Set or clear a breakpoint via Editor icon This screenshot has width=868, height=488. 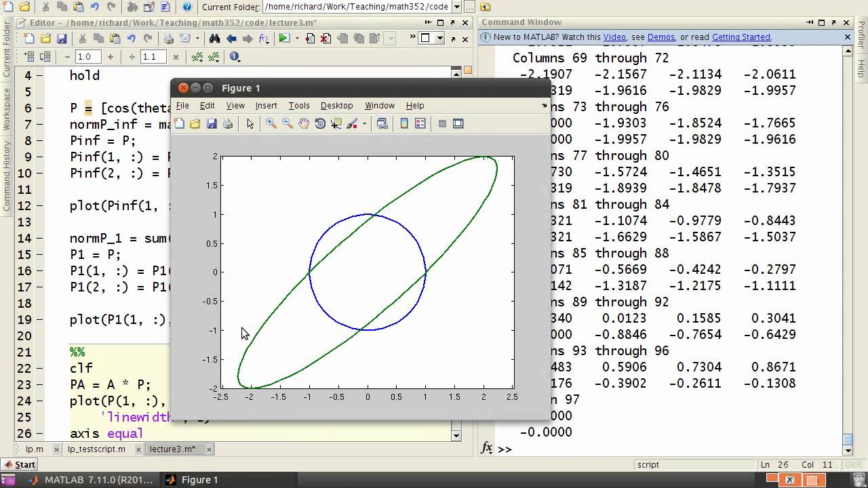coord(310,39)
